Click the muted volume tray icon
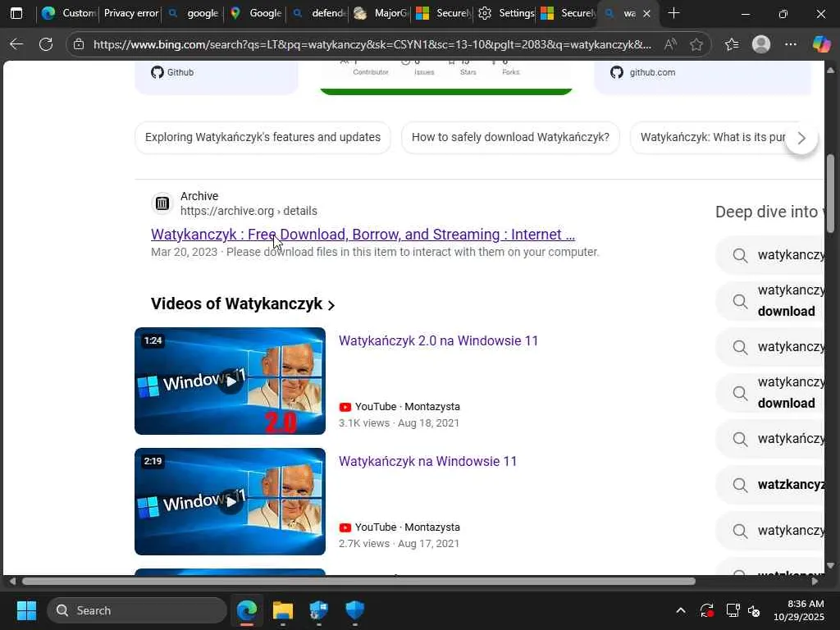The width and height of the screenshot is (840, 630). click(x=754, y=610)
